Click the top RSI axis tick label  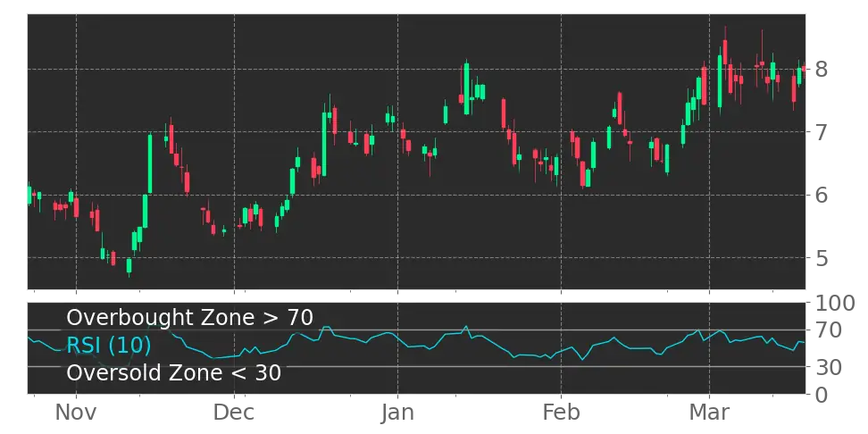tap(834, 304)
